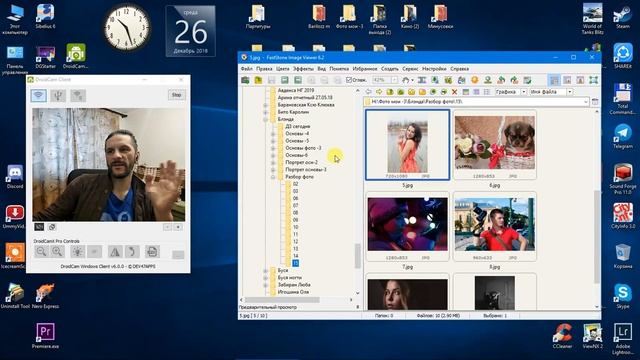Viewport: 640px width, 360px height.
Task: Toggle the highlighted browser layout view button
Action: click(x=554, y=80)
